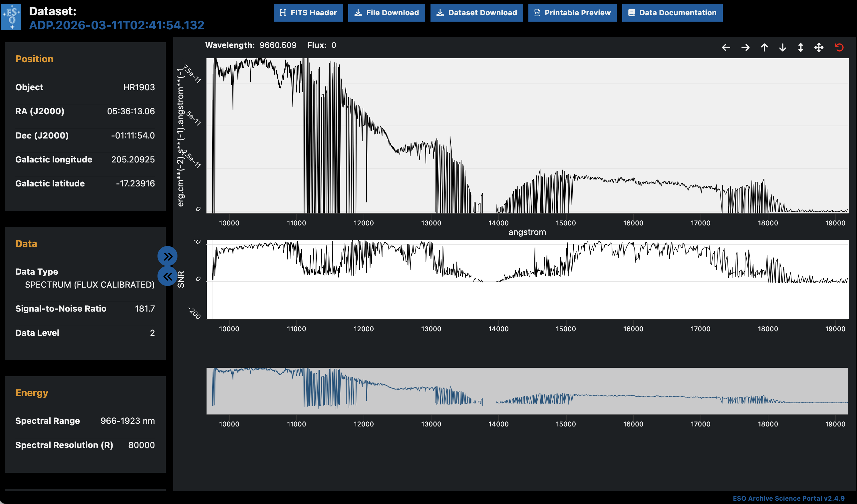Click the shift down arrow icon

(782, 48)
